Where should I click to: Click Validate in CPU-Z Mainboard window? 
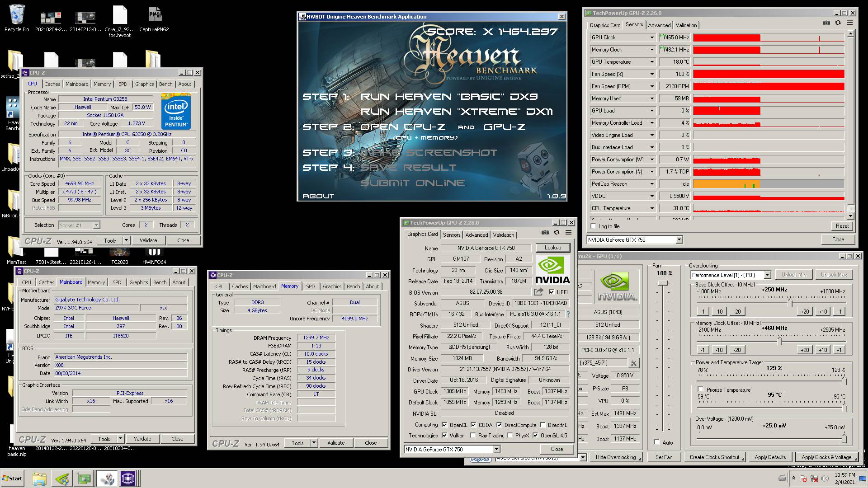[x=142, y=439]
